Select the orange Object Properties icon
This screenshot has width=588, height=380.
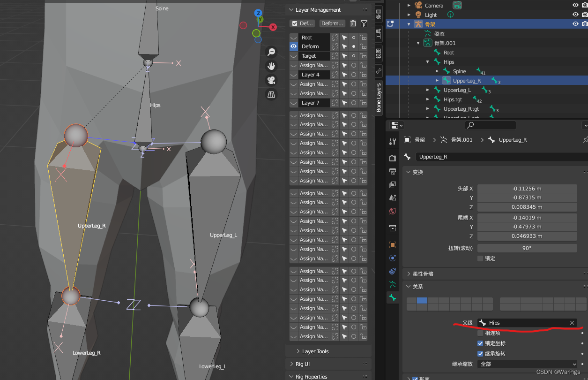[393, 244]
